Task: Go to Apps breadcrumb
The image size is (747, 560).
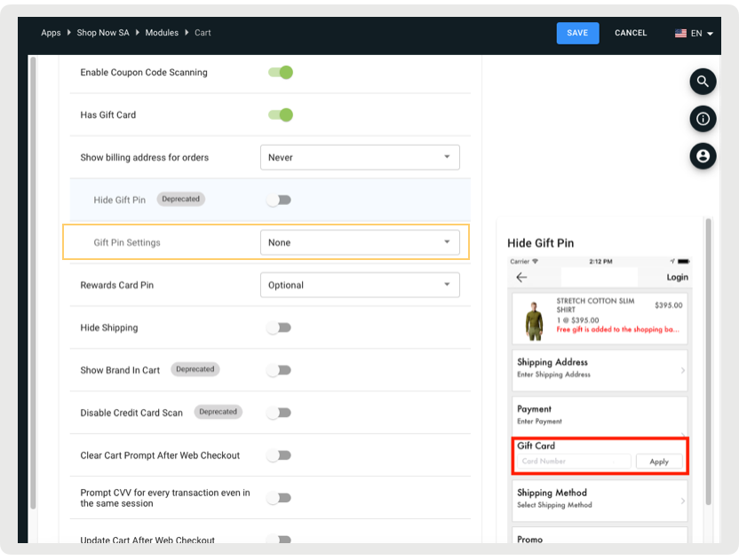Action: point(51,33)
